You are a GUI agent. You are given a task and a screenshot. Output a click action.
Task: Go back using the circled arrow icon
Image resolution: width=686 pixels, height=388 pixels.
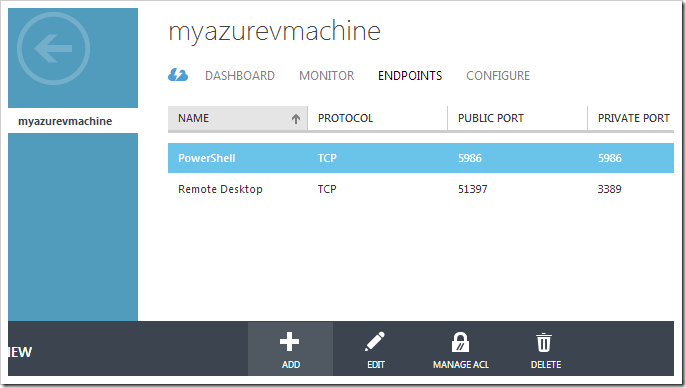(53, 48)
